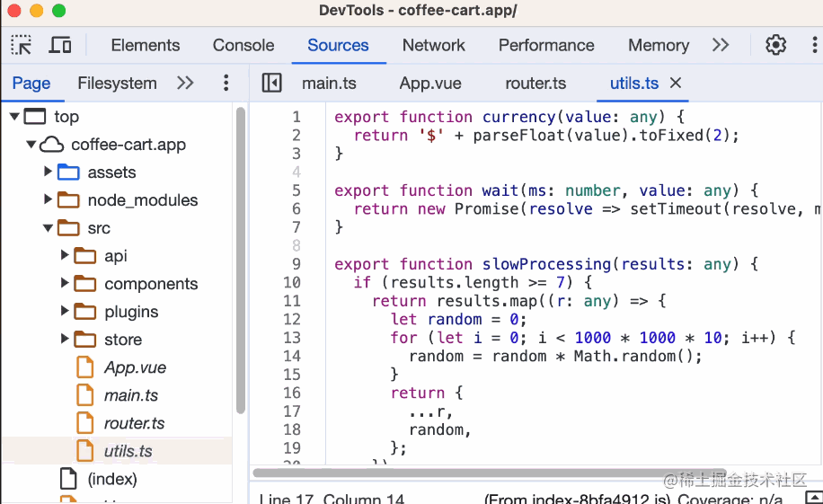
Task: Open the Network panel
Action: pyautogui.click(x=434, y=45)
